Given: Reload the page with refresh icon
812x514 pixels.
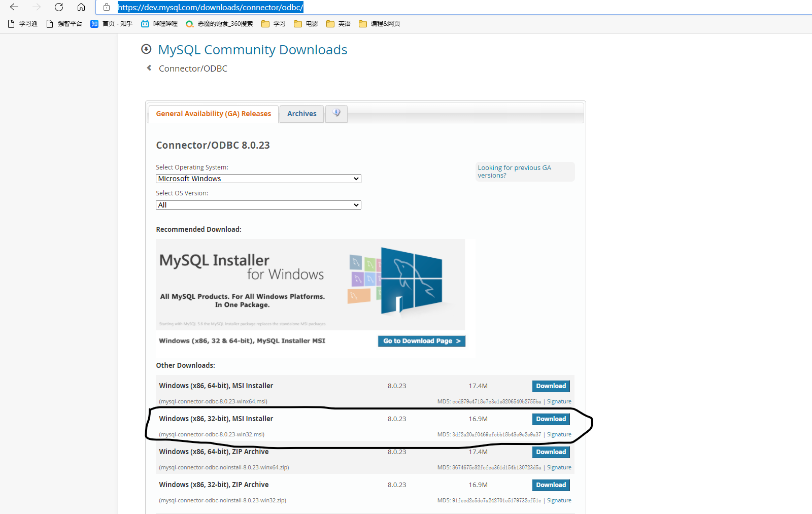Looking at the screenshot, I should click(59, 7).
